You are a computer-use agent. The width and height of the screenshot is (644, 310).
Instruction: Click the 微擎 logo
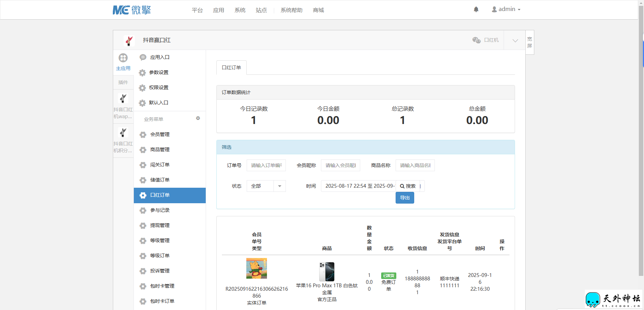coord(132,10)
